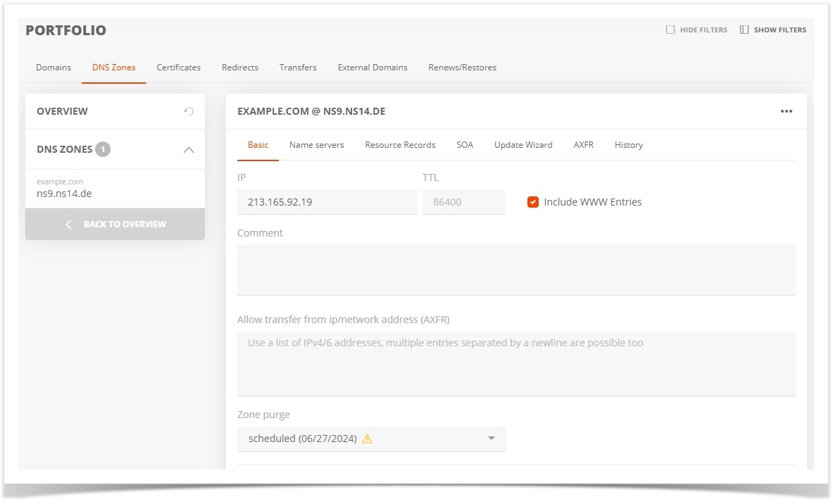Select the DNS Zones tab
This screenshot has height=504, width=838.
[114, 68]
